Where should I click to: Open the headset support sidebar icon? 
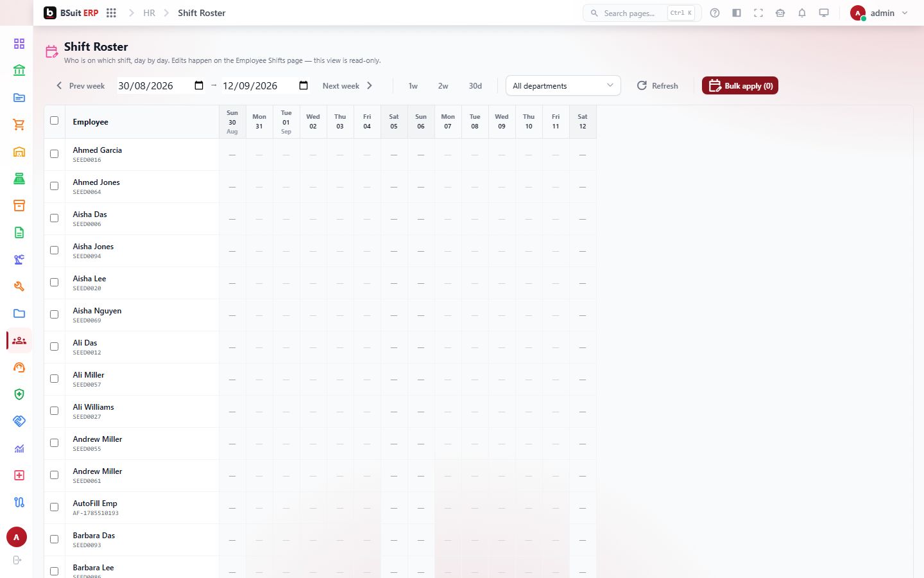pyautogui.click(x=19, y=367)
